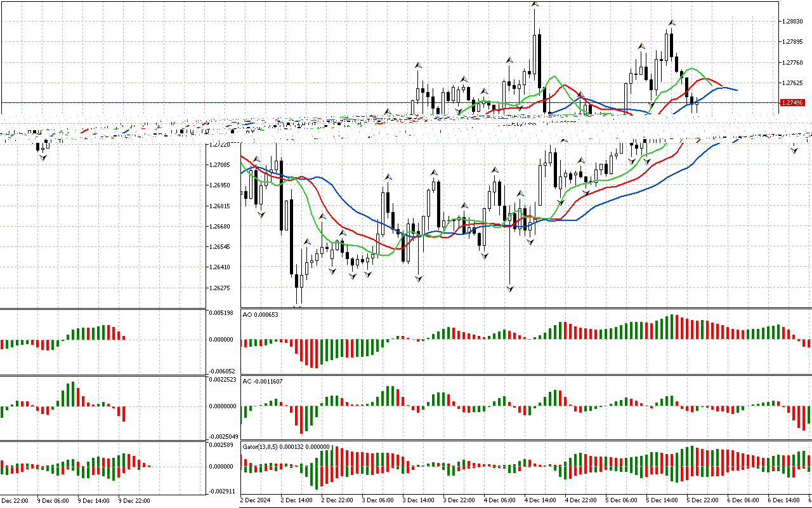Click the "4 Dec 06:00" time label
Screen dimensions: 812x508
tap(500, 500)
